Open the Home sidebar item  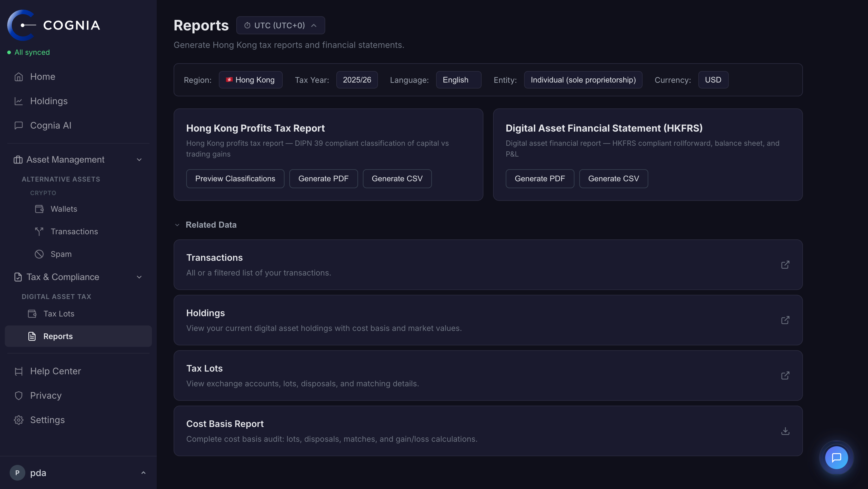(78, 77)
